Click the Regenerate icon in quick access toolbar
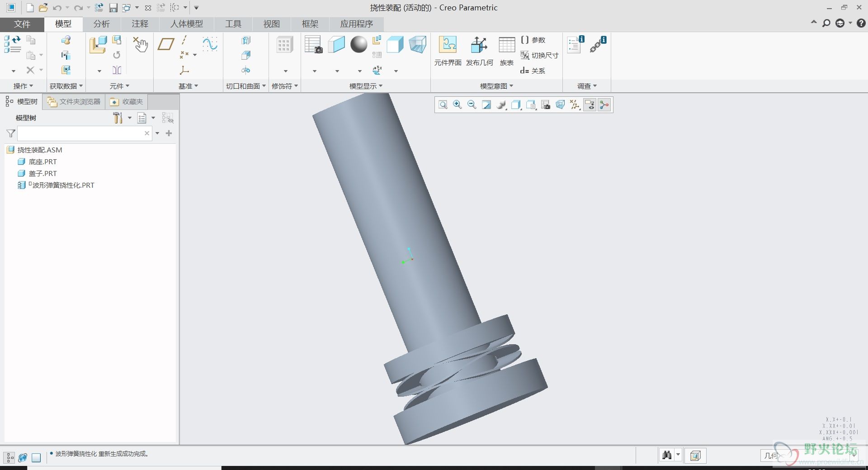868x470 pixels. [99, 8]
